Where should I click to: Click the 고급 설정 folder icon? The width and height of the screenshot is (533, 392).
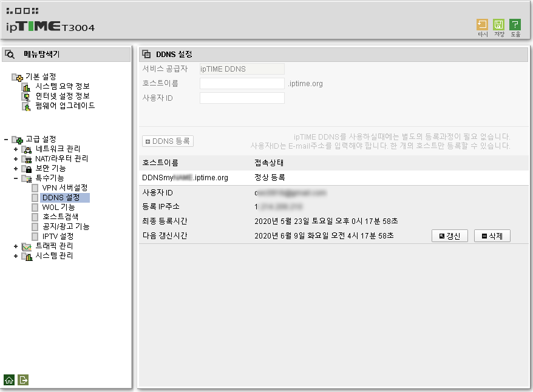tap(18, 140)
